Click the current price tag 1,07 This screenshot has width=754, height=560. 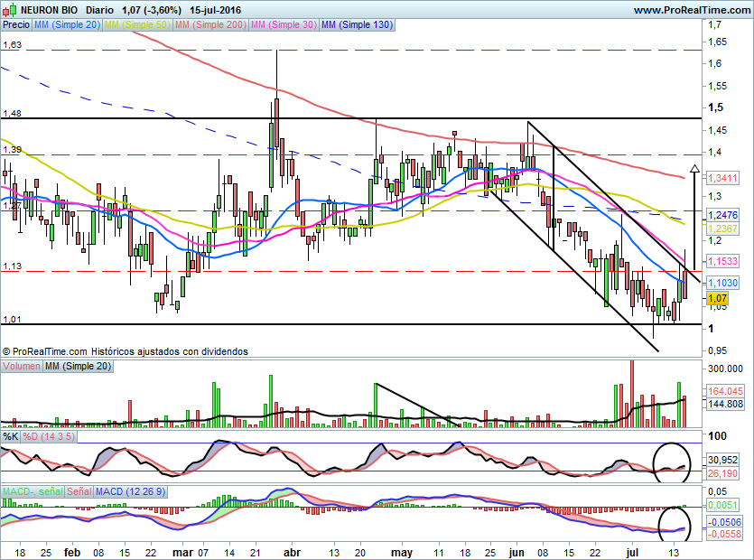[x=717, y=298]
